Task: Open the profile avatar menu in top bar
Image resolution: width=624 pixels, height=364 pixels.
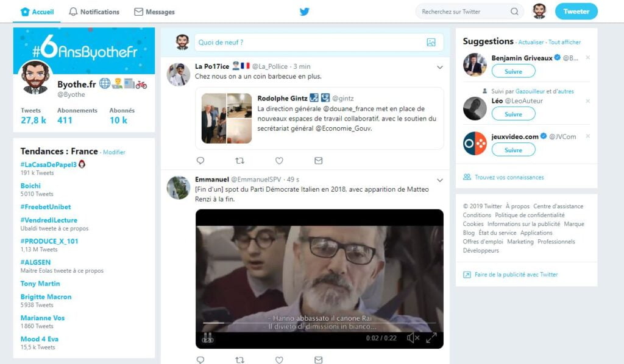Action: click(x=539, y=11)
